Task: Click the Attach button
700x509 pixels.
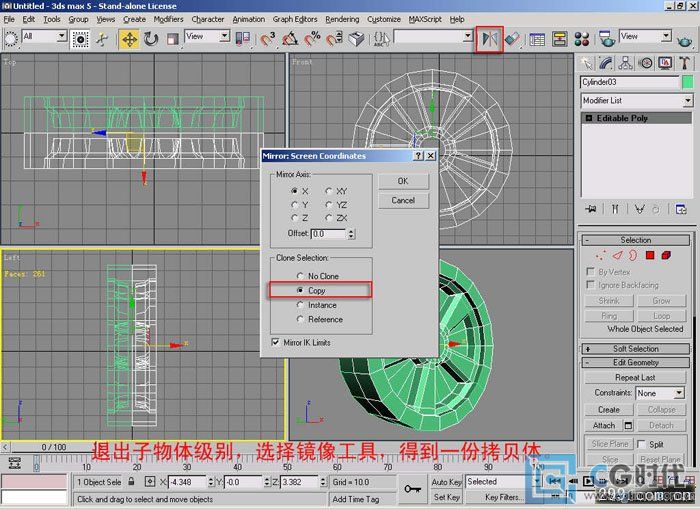Action: pos(604,426)
